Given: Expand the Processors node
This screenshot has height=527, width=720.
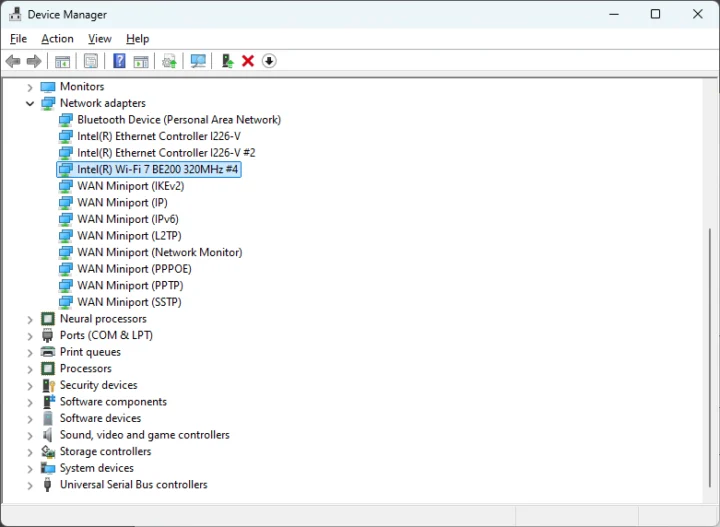Looking at the screenshot, I should click(x=30, y=369).
